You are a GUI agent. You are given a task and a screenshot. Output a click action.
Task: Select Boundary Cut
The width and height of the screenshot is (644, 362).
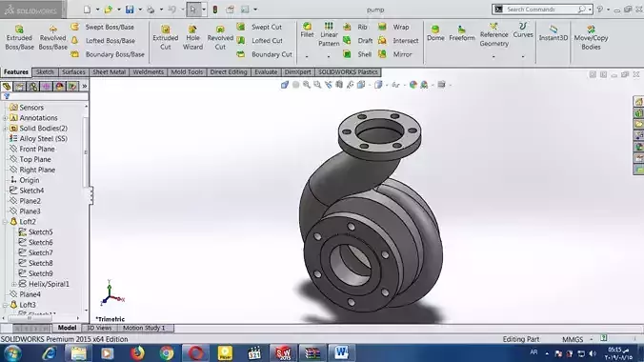[x=264, y=54]
